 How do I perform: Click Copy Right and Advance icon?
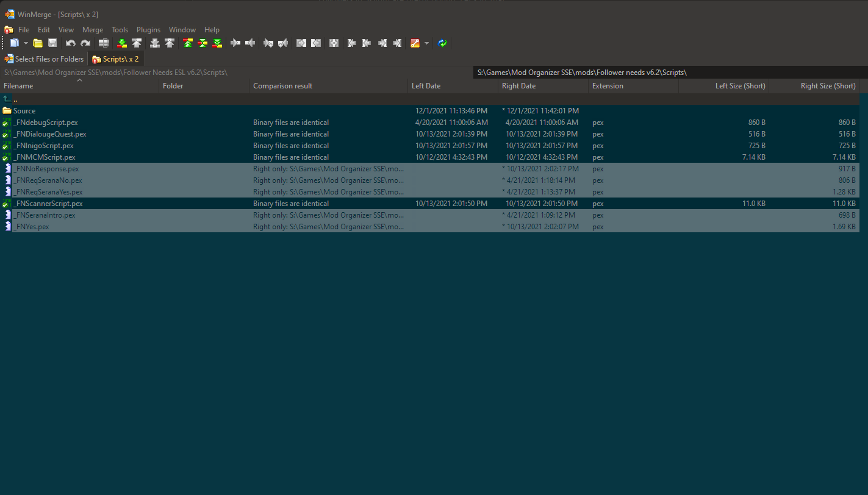click(x=268, y=43)
